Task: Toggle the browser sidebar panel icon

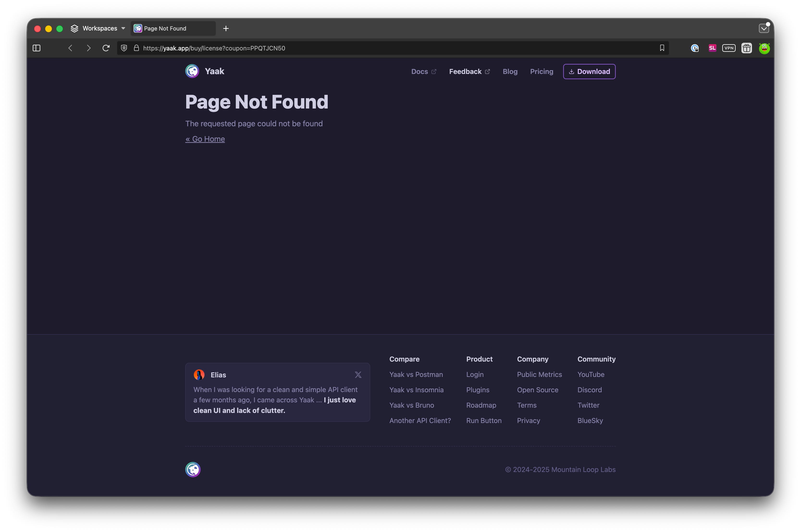Action: (36, 48)
